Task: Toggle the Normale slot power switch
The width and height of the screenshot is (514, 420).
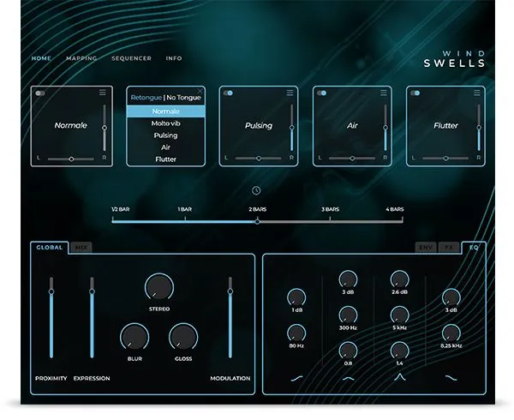Action: tap(41, 93)
